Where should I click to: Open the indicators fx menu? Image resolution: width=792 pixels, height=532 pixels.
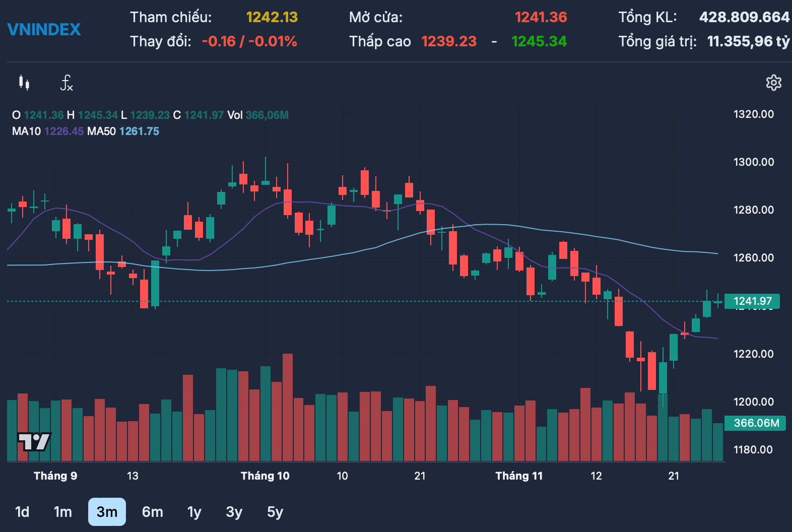[x=67, y=83]
